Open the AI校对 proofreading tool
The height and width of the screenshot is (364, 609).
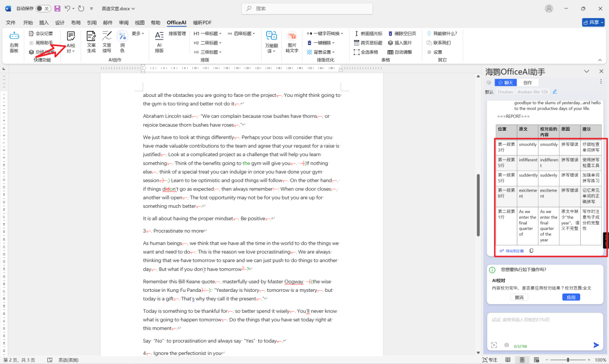(70, 42)
